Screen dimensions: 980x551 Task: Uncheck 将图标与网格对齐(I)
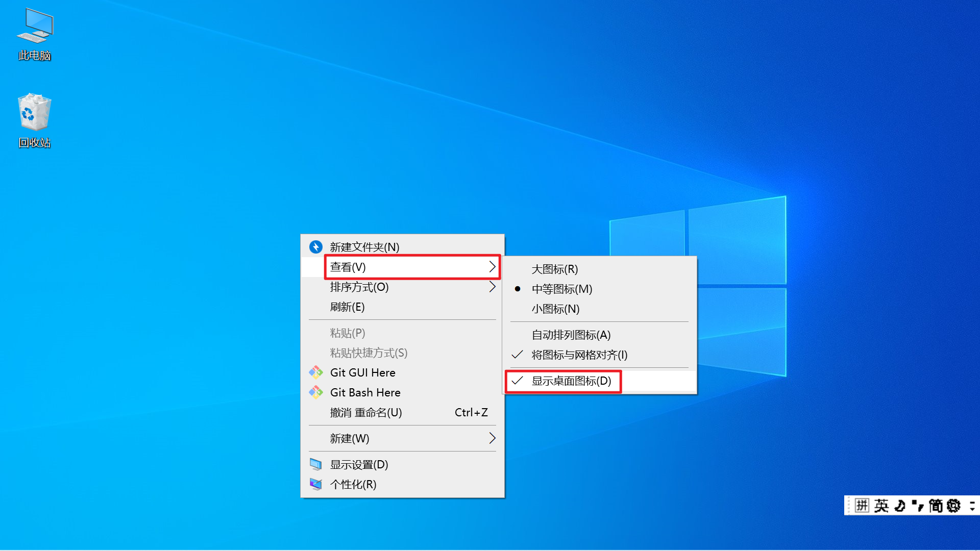coord(600,355)
